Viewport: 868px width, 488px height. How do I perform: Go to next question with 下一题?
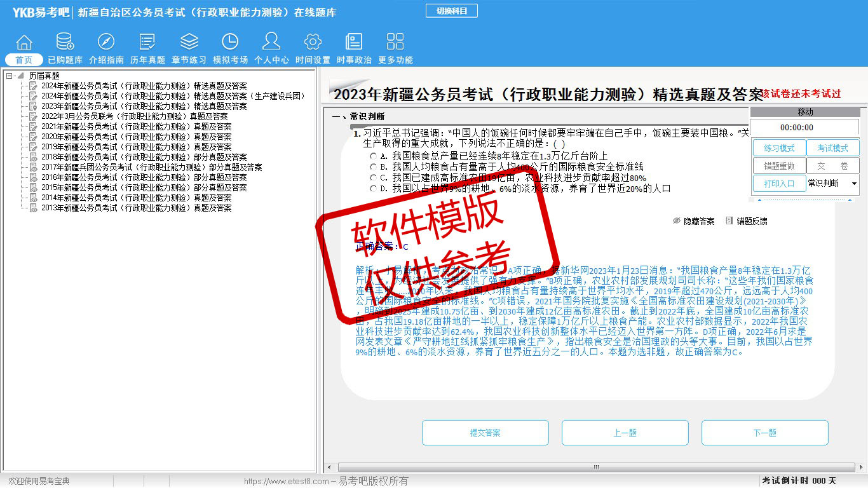click(x=764, y=433)
